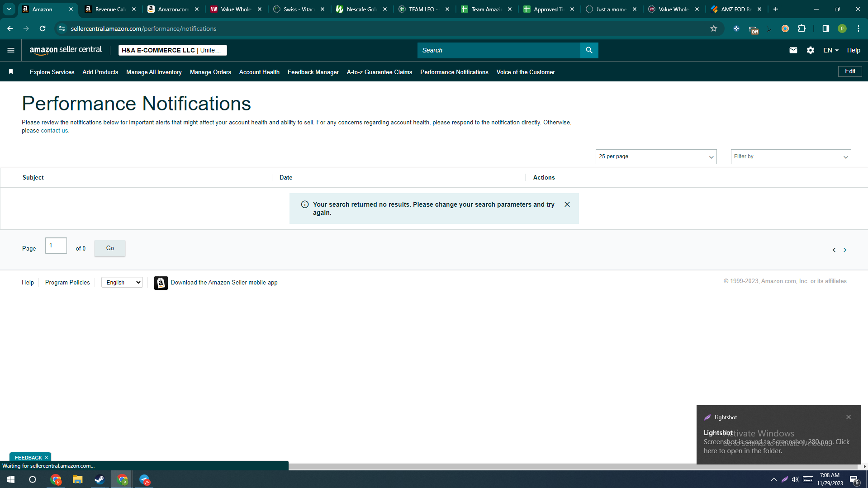Open Windows notification center
The width and height of the screenshot is (868, 488).
click(854, 479)
